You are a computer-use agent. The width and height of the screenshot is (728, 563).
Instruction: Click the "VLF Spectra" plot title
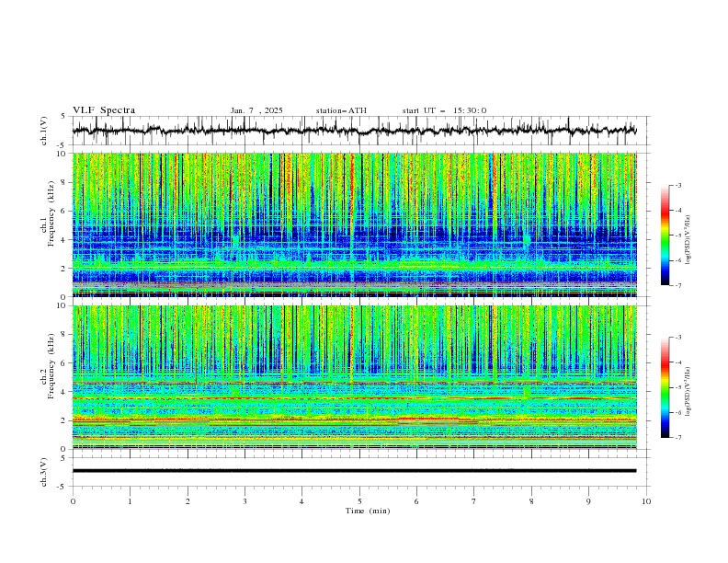[104, 110]
